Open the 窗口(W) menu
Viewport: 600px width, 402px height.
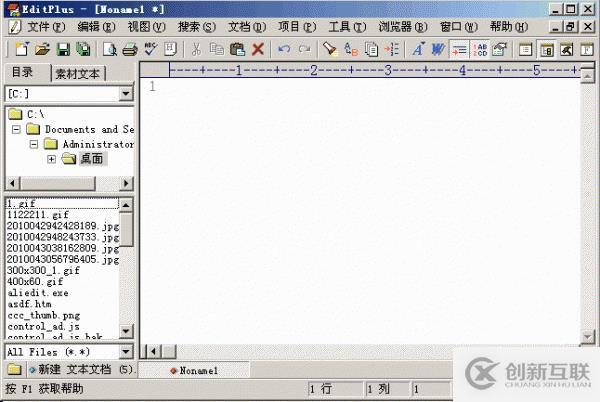pos(459,27)
